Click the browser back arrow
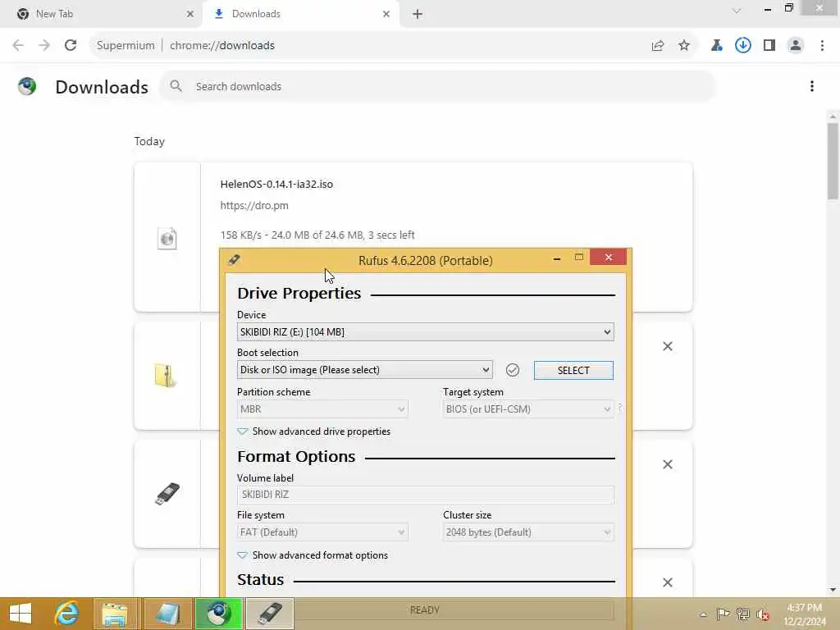840x630 pixels. click(18, 46)
